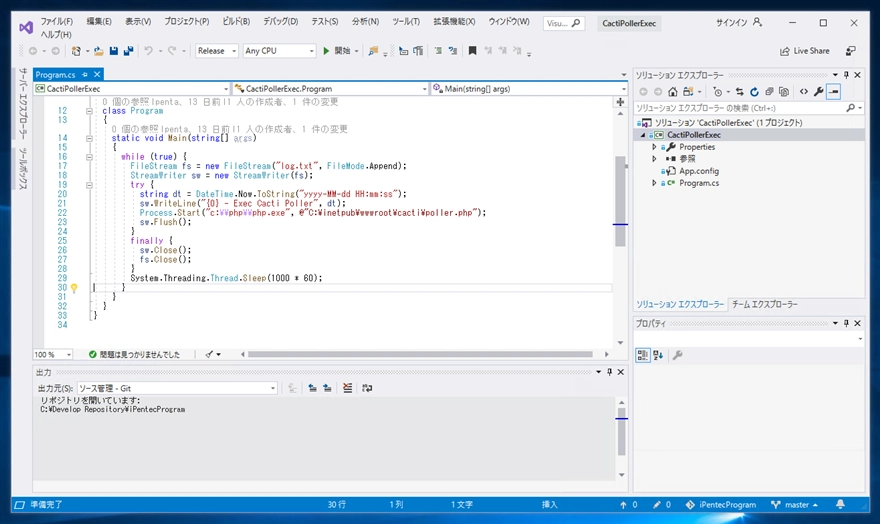The image size is (880, 524).
Task: Open the サーバー エクスプローラー side tab
Action: pyautogui.click(x=23, y=103)
